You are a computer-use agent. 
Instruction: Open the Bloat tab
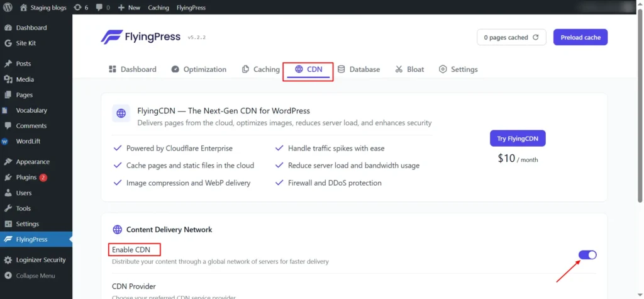point(409,69)
